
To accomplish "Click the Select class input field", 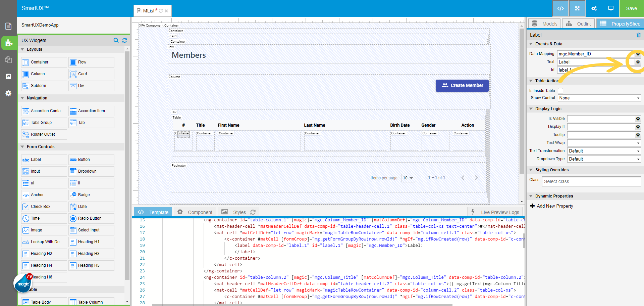I will 591,181.
